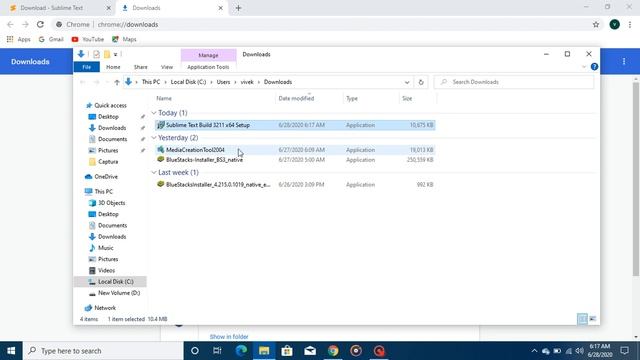
Task: Open the Application Tools tab
Action: point(208,67)
